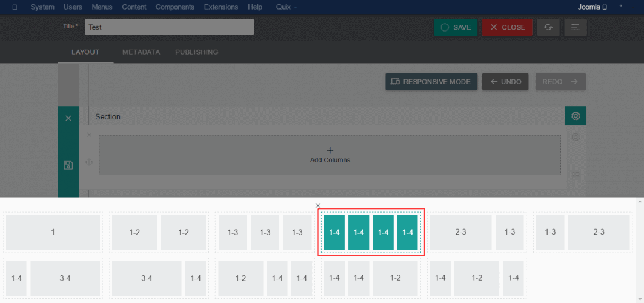The image size is (644, 303).
Task: Switch to the Publishing tab
Action: [x=196, y=52]
